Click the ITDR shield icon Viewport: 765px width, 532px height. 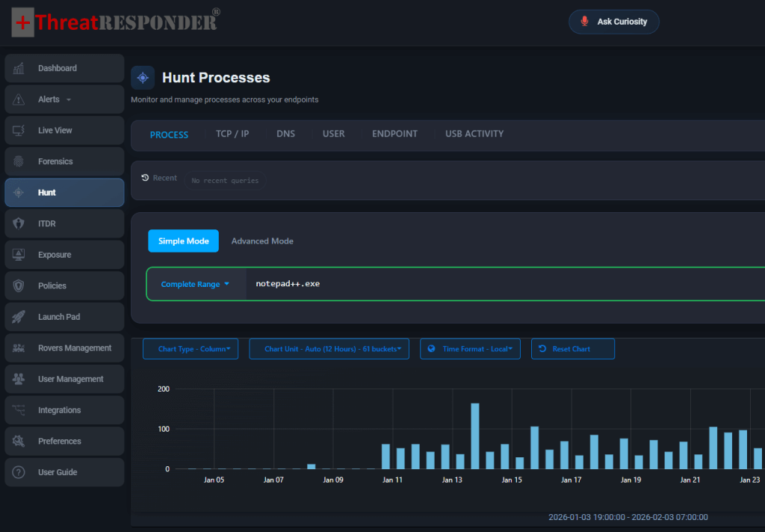click(x=19, y=224)
